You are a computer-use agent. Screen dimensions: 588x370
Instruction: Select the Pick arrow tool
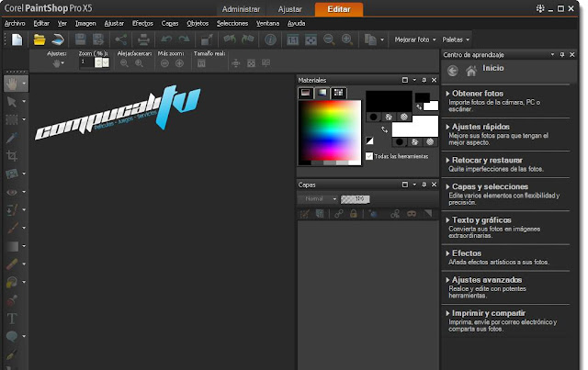12,102
